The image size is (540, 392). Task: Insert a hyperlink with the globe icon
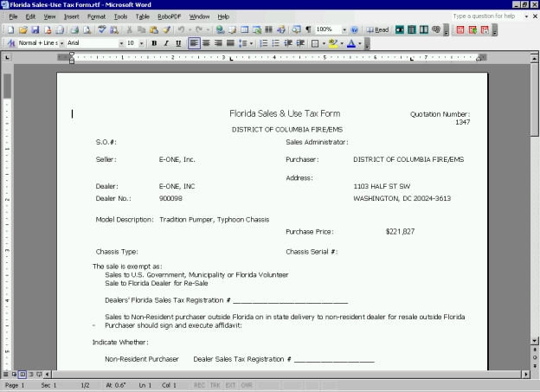tap(220, 30)
